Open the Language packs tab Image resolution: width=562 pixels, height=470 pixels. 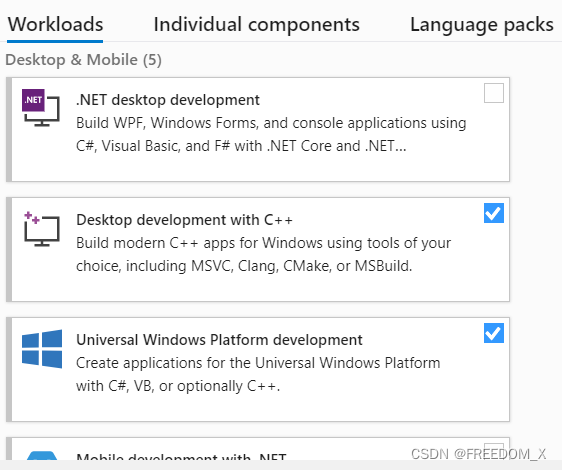tap(482, 25)
